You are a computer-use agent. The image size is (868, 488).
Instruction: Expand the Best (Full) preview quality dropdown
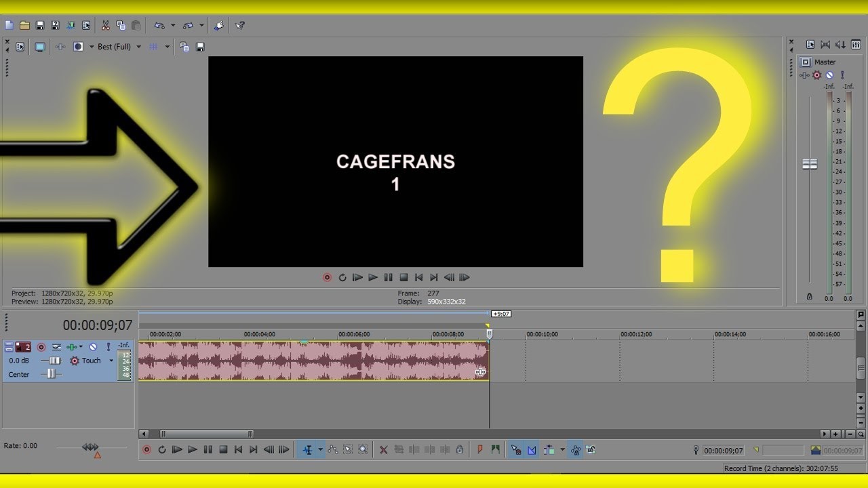138,47
